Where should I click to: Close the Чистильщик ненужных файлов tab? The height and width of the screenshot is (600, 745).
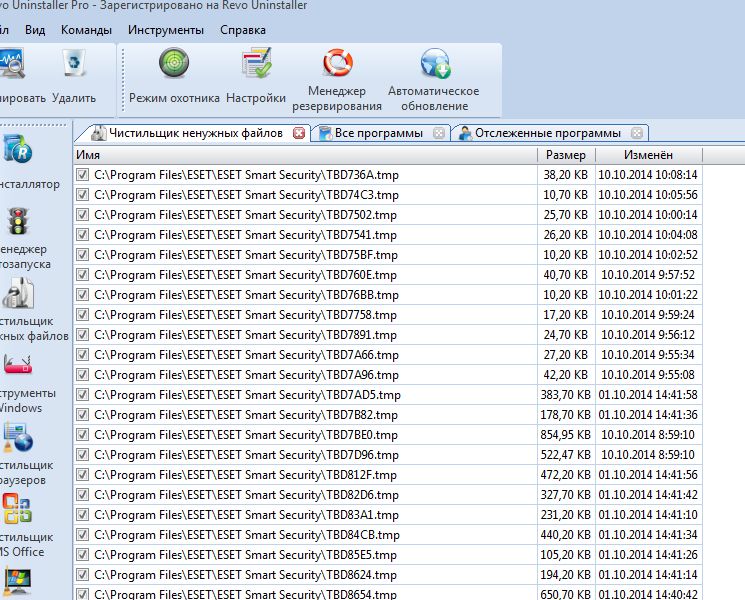[299, 133]
